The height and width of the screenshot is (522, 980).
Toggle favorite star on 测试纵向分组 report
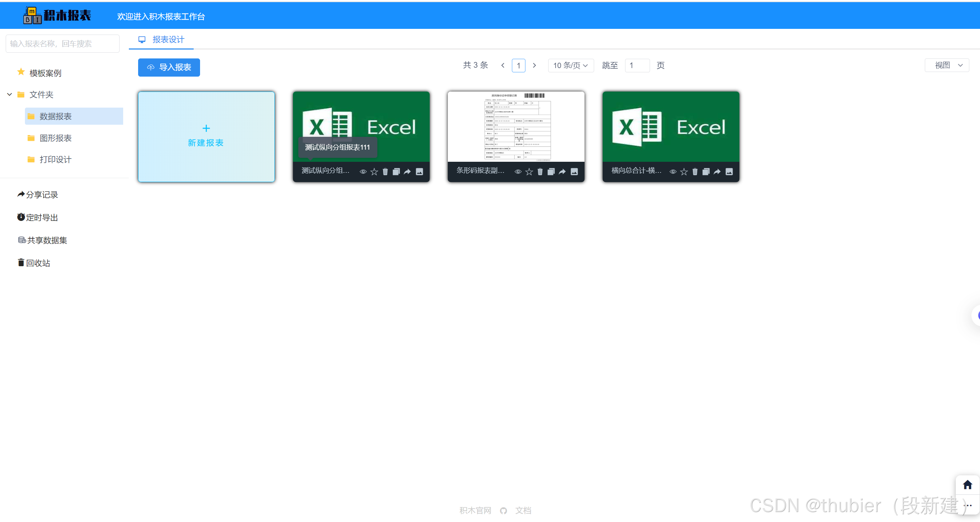click(374, 172)
